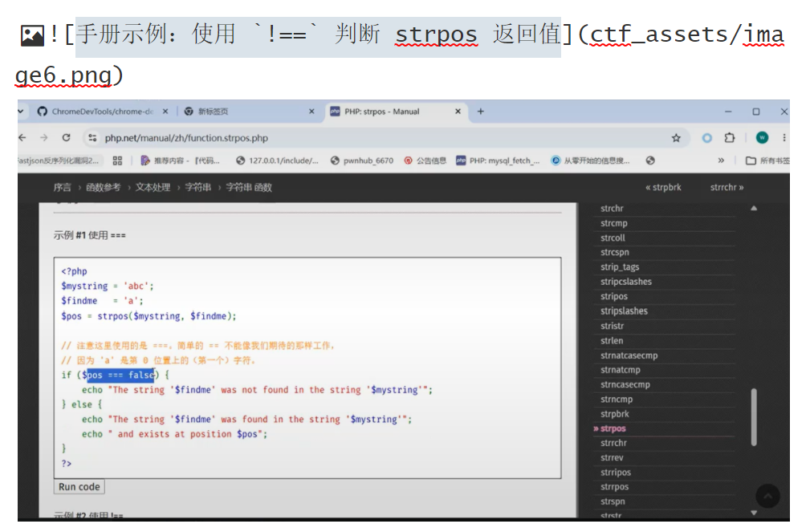
Task: Close the 新标签页 tab
Action: pyautogui.click(x=311, y=111)
